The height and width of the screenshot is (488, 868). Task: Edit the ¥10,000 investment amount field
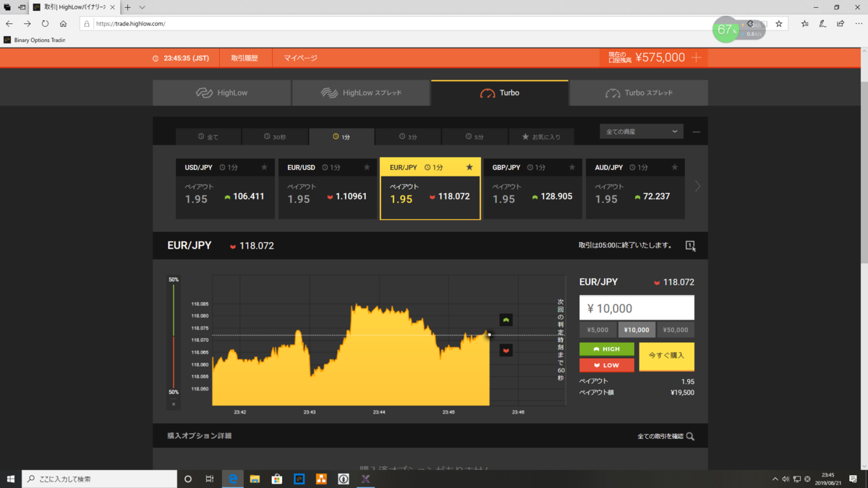click(637, 308)
